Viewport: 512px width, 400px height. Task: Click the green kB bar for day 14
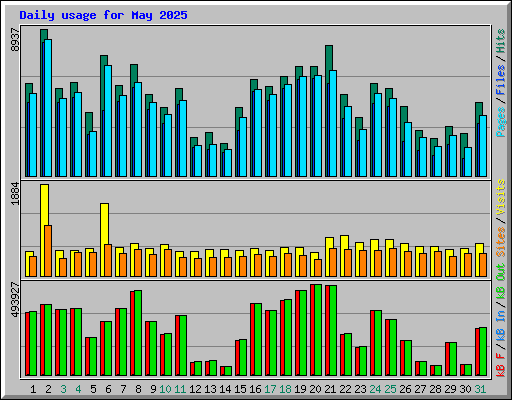click(x=228, y=371)
